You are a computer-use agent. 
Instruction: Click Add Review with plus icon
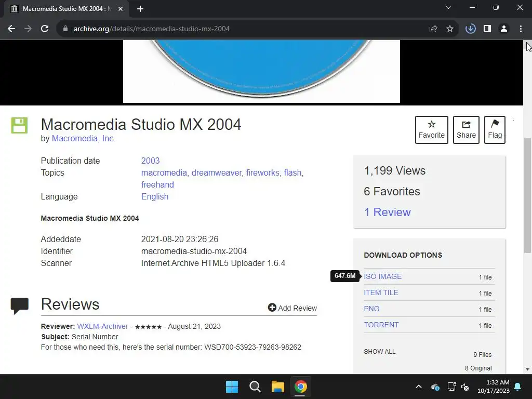click(x=292, y=308)
